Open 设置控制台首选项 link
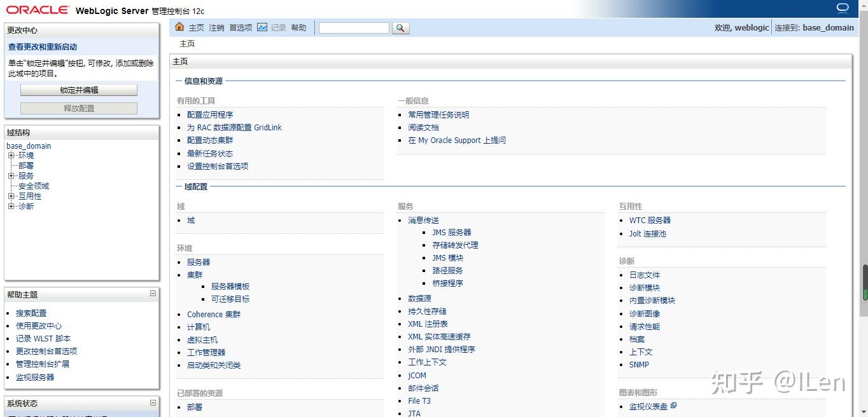This screenshot has width=868, height=417. (218, 166)
